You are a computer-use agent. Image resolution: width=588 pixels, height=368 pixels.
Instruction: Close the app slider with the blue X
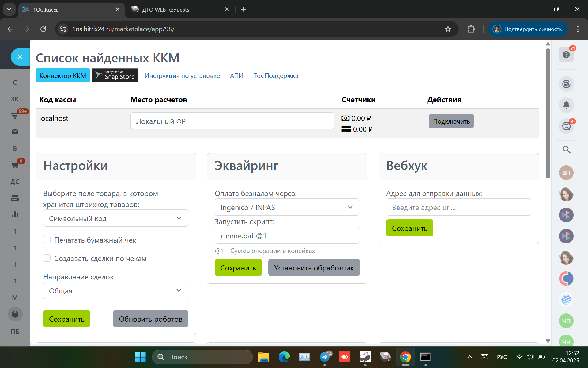(20, 57)
